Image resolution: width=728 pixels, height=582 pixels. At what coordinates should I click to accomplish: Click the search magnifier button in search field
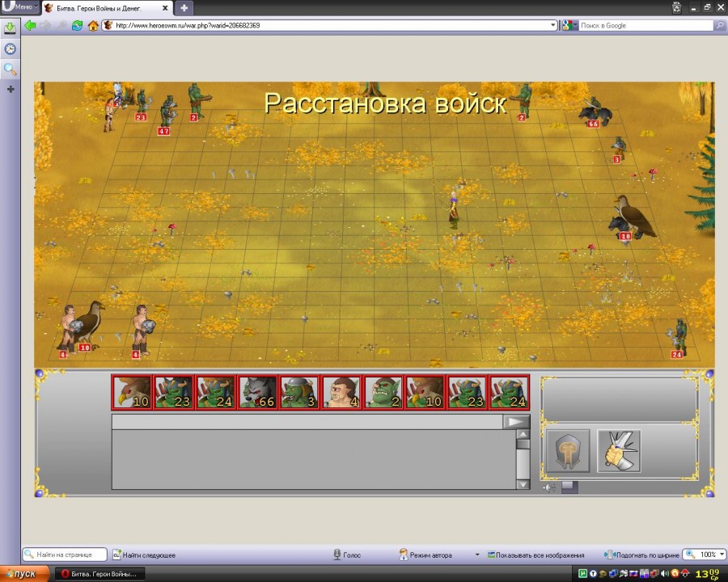(x=720, y=26)
